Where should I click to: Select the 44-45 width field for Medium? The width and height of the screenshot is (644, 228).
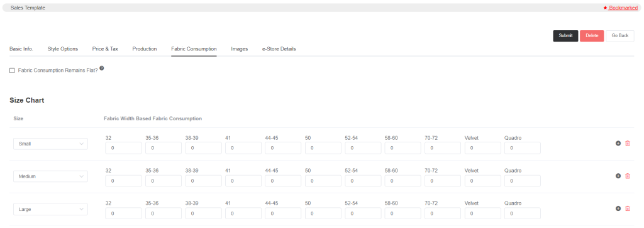(283, 181)
